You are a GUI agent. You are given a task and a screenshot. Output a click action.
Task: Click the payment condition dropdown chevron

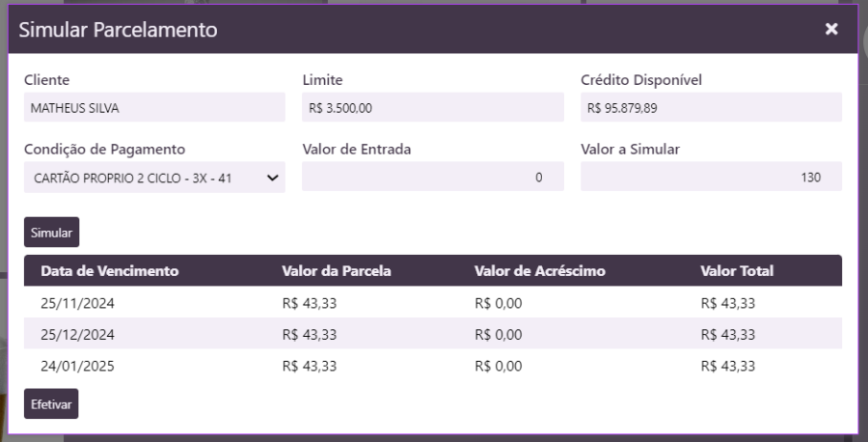272,177
